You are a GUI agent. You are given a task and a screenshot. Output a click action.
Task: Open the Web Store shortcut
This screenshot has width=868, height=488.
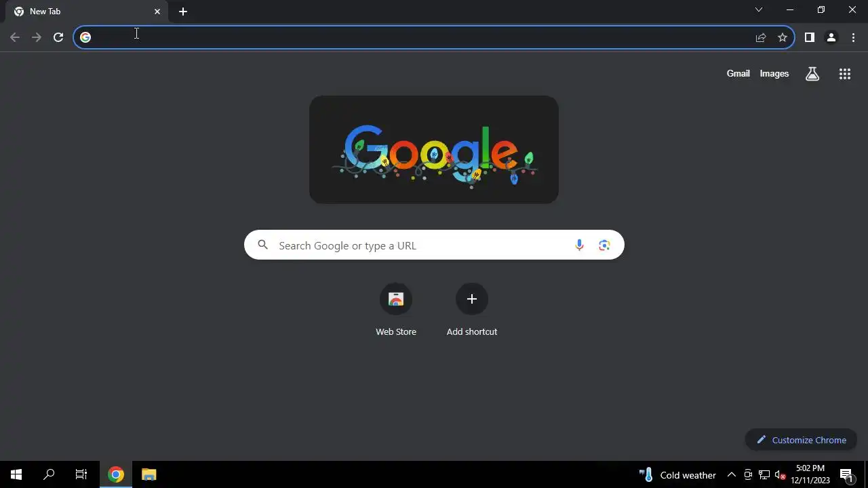[396, 310]
